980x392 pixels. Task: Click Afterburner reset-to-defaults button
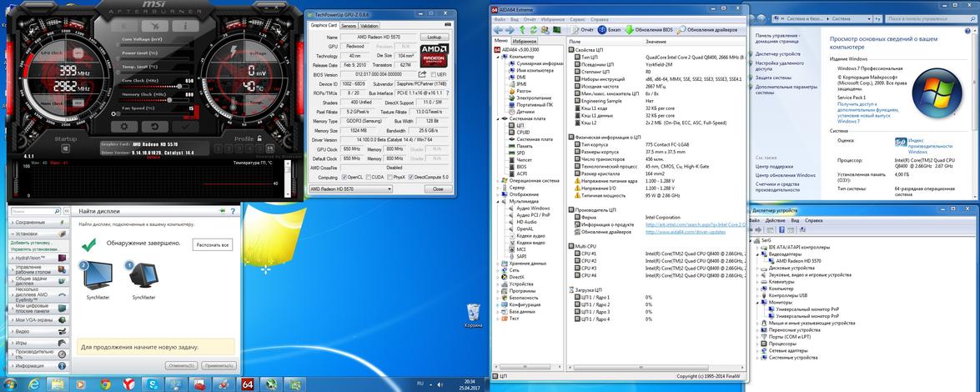(153, 126)
